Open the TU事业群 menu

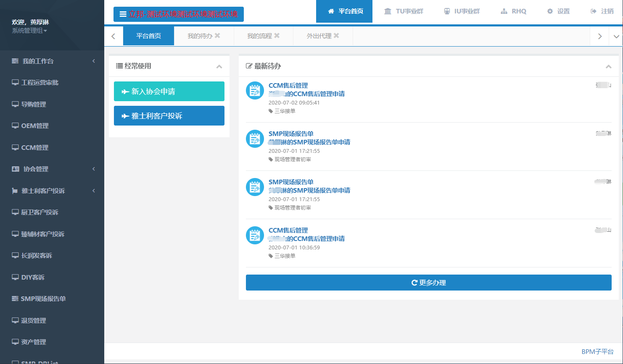(x=404, y=11)
